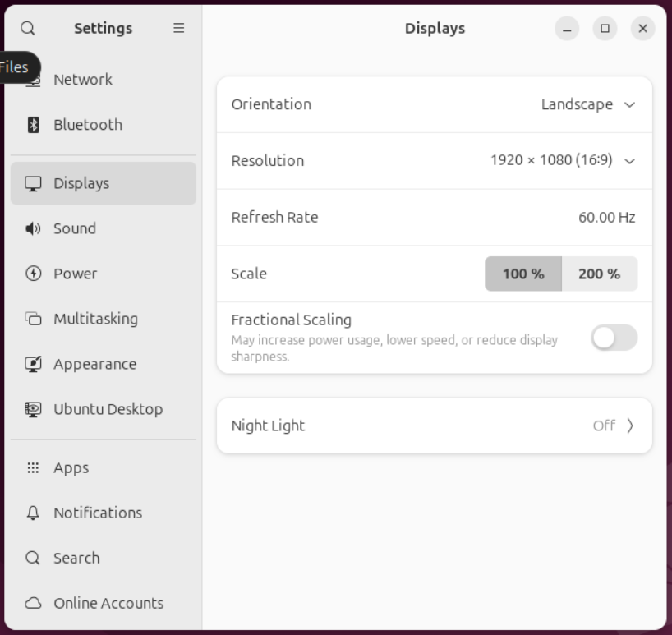Open Multitasking via its sidebar icon
672x635 pixels.
34,319
